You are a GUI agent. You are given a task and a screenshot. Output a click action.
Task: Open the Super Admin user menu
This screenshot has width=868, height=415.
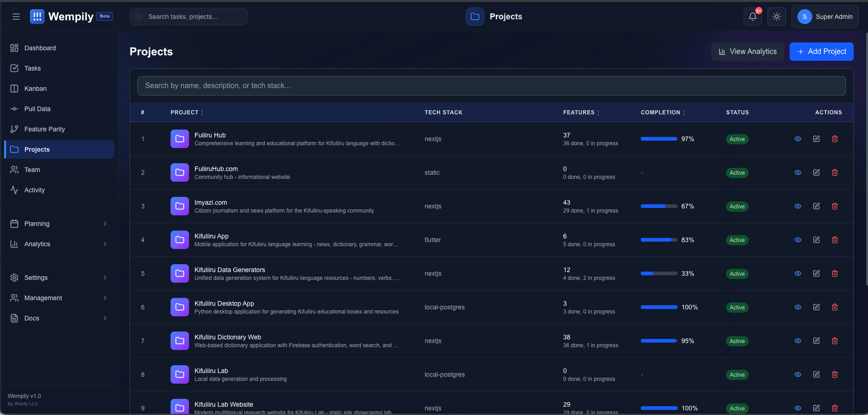click(x=825, y=17)
